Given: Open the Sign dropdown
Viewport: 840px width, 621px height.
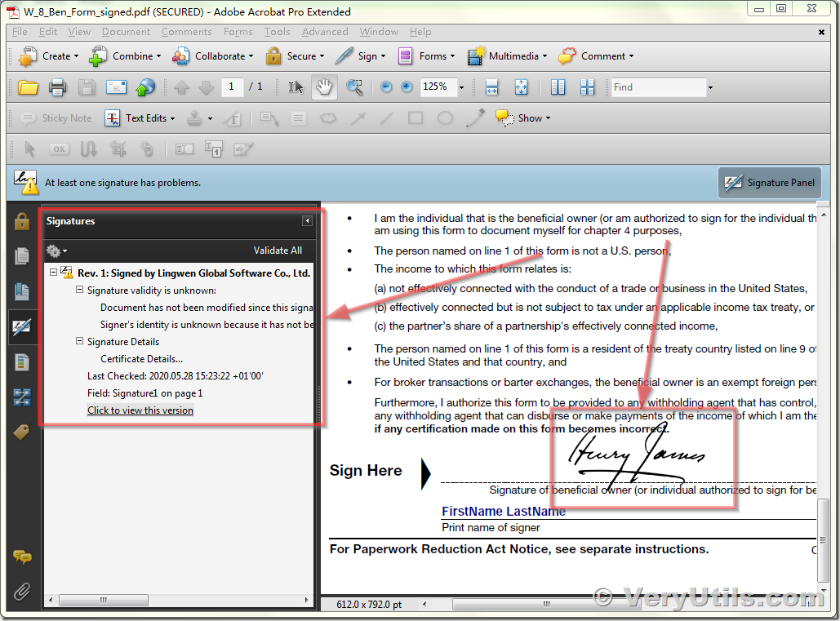Looking at the screenshot, I should 361,56.
